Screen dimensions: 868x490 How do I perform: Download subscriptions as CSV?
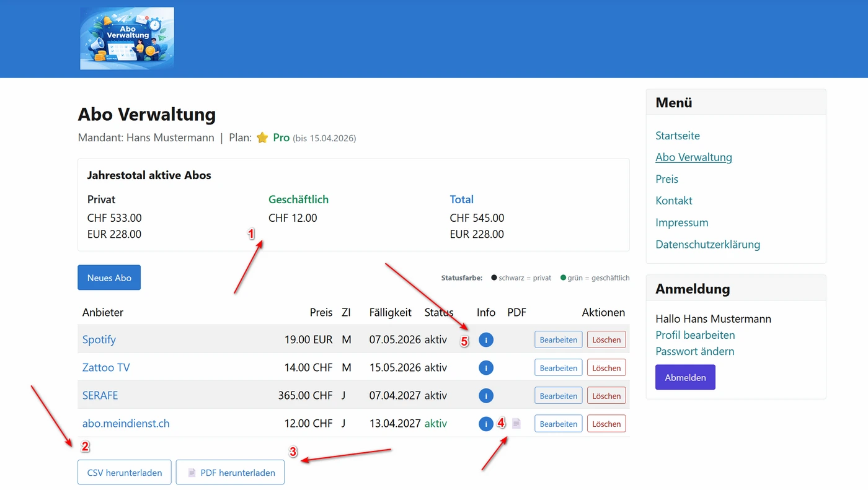click(x=125, y=473)
